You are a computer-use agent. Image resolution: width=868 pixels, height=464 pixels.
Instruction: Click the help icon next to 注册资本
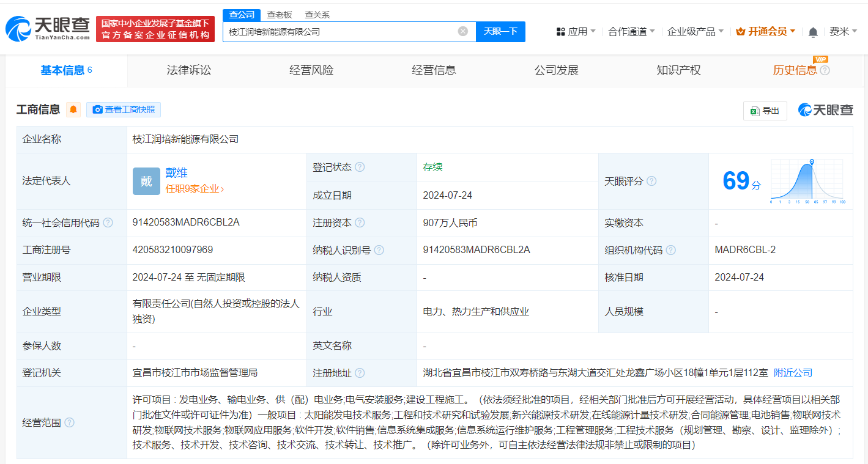click(359, 223)
